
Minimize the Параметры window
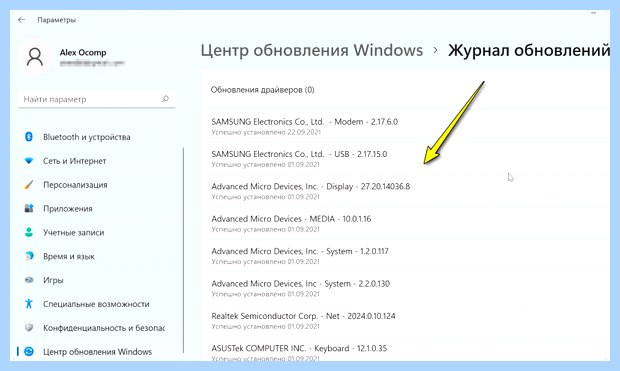coord(593,13)
